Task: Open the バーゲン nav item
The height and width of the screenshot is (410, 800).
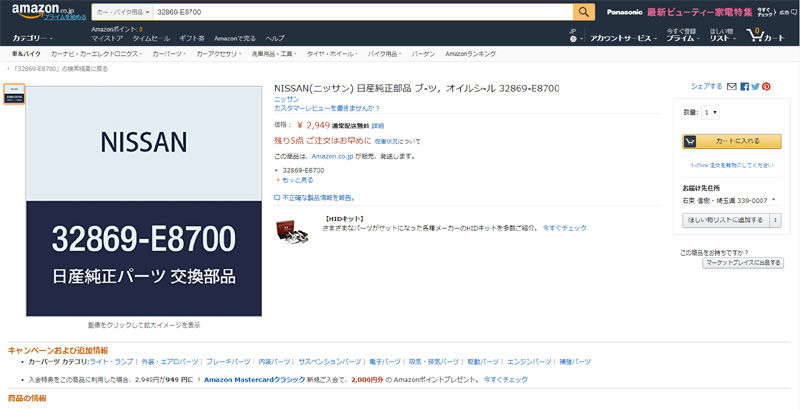Action: (423, 54)
